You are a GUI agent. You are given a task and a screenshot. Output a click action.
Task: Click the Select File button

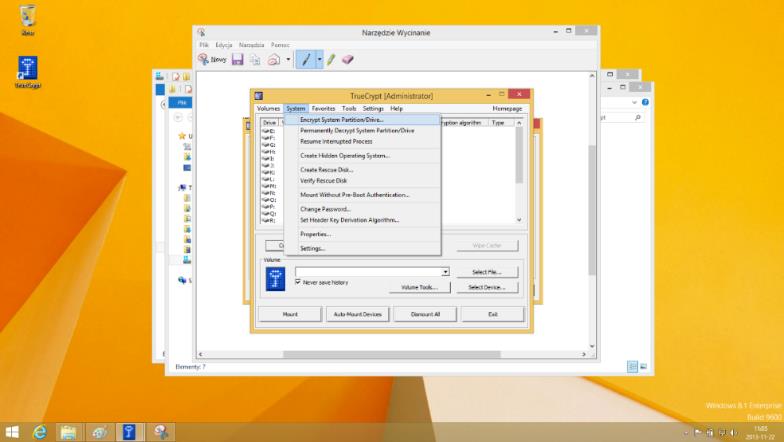click(487, 272)
